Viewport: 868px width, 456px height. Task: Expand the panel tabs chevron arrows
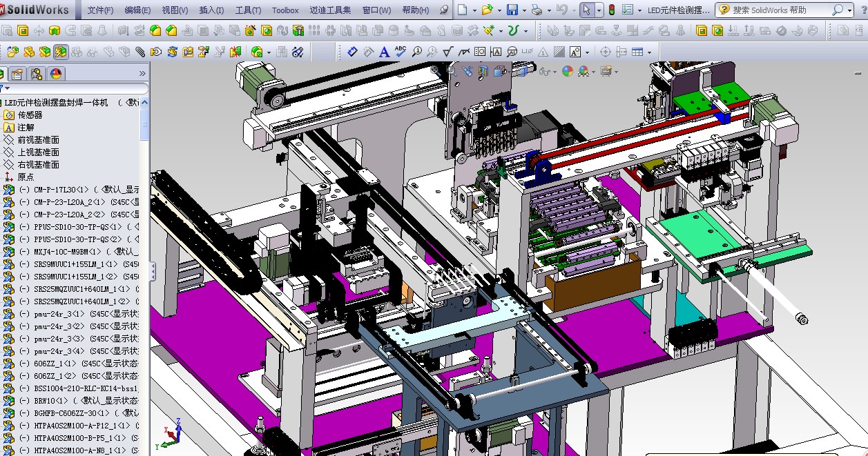coord(142,74)
